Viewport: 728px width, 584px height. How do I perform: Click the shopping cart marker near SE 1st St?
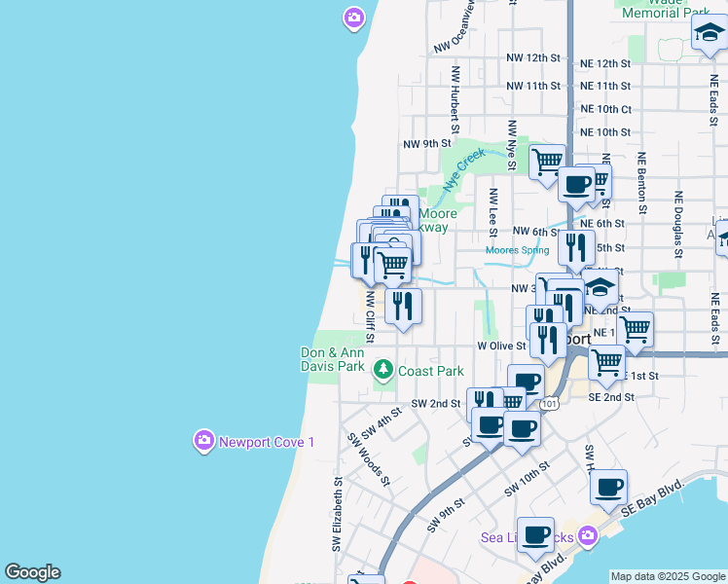607,362
